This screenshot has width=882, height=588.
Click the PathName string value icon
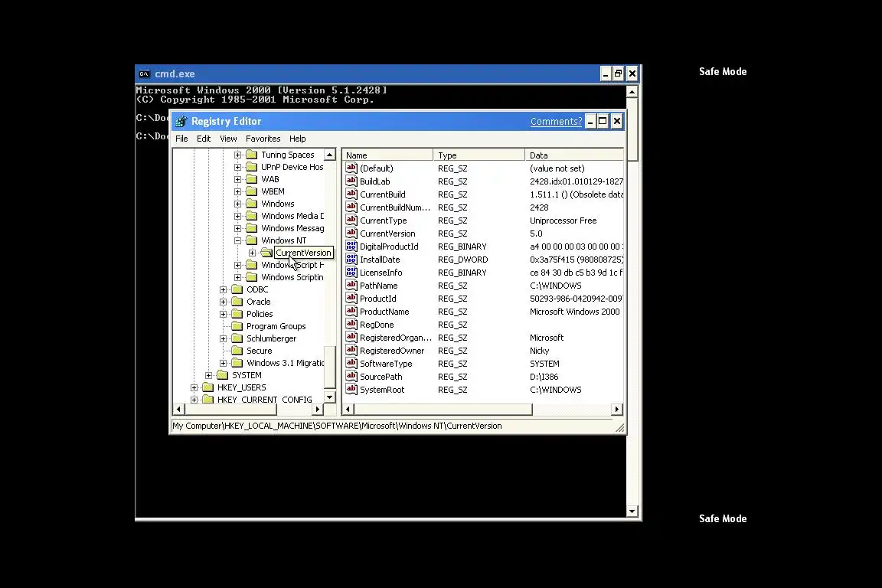pyautogui.click(x=351, y=285)
